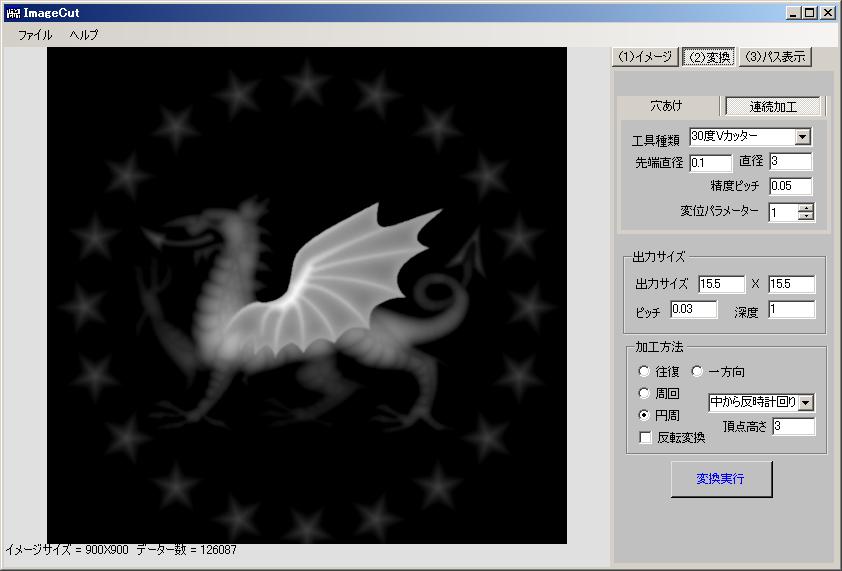This screenshot has height=571, width=842.
Task: Click the 頂点高さ input field
Action: (794, 427)
